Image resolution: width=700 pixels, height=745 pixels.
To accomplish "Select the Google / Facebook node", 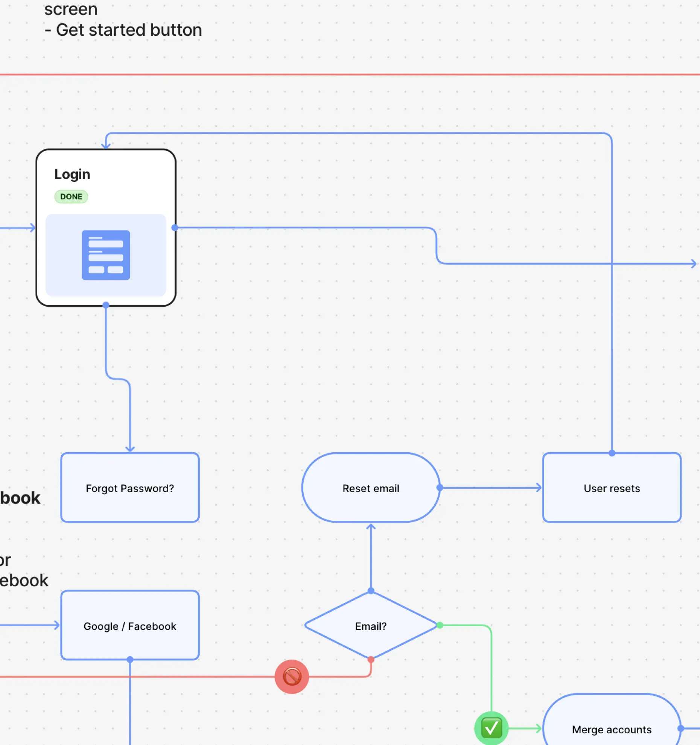I will tap(130, 626).
